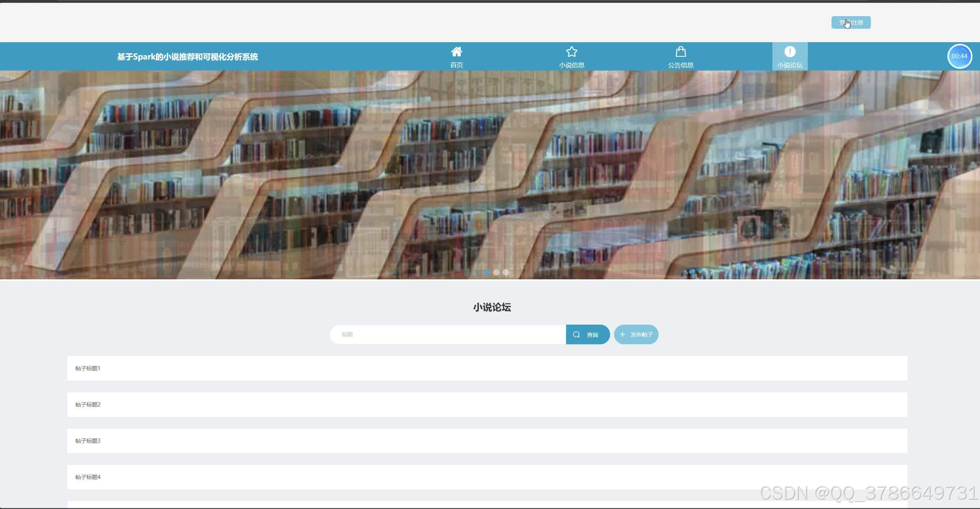The height and width of the screenshot is (509, 980).
Task: Open the post 帖子标题3
Action: (x=88, y=441)
